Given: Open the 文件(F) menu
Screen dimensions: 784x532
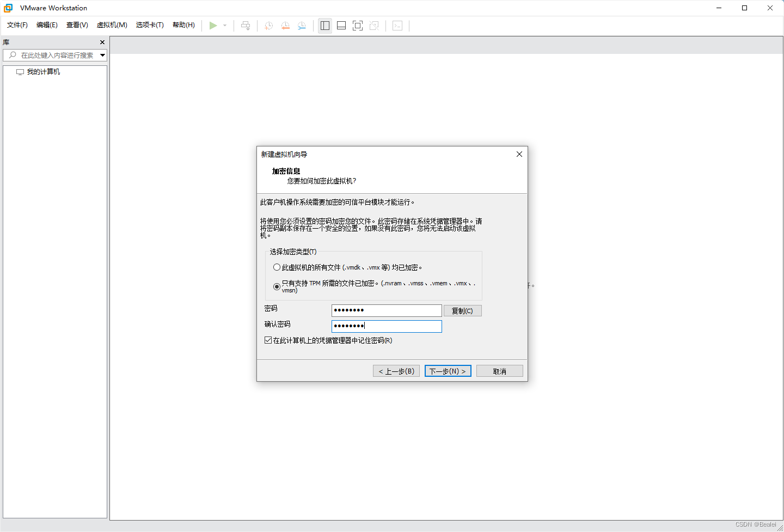Looking at the screenshot, I should 17,25.
